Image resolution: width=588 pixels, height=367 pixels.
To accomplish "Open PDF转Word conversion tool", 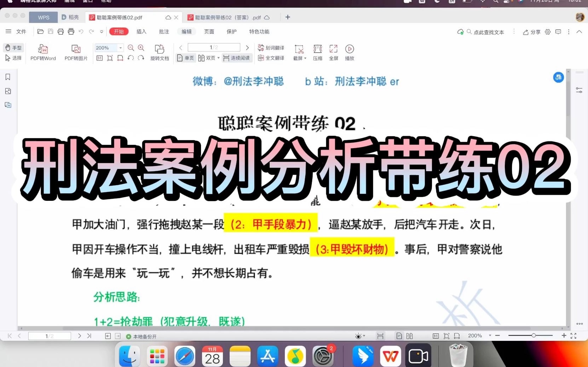I will coord(43,52).
